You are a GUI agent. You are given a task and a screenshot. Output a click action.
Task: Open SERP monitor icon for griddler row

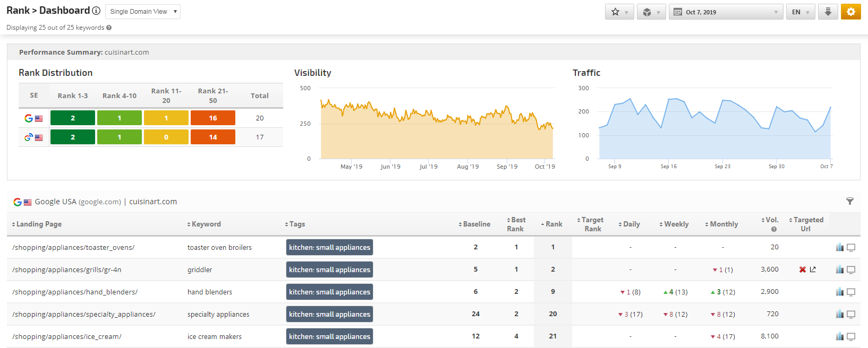851,270
